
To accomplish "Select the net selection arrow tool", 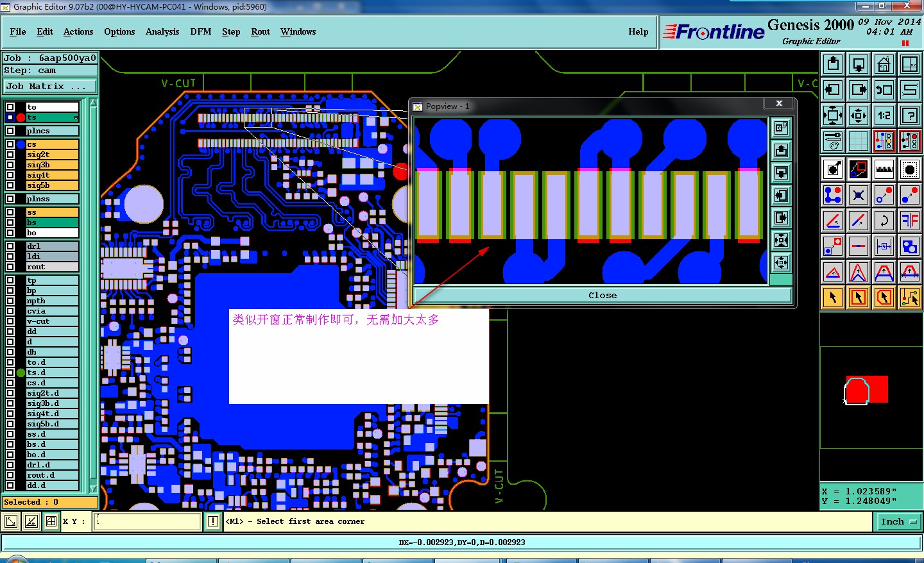I will coord(910,298).
